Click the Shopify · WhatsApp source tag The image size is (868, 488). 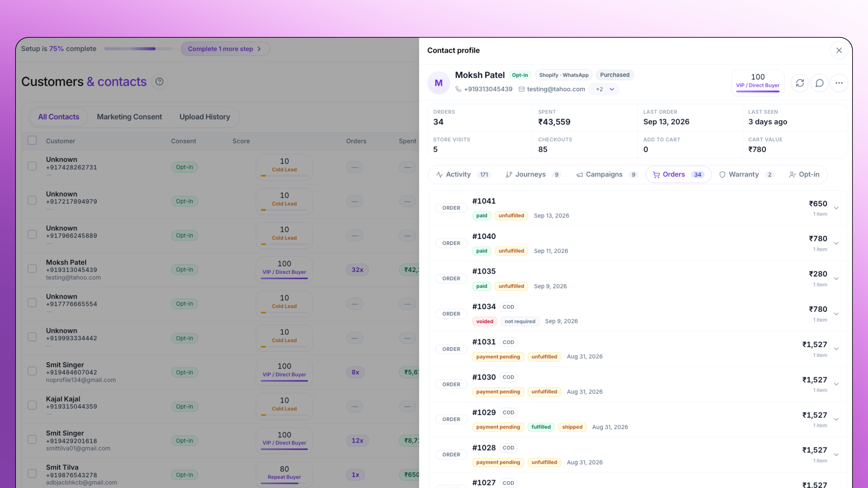tap(564, 75)
